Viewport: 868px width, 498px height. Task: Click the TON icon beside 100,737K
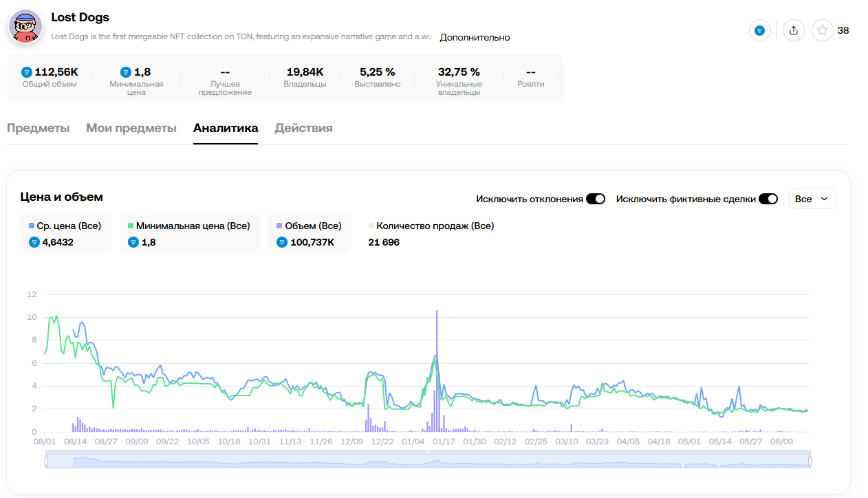point(282,242)
